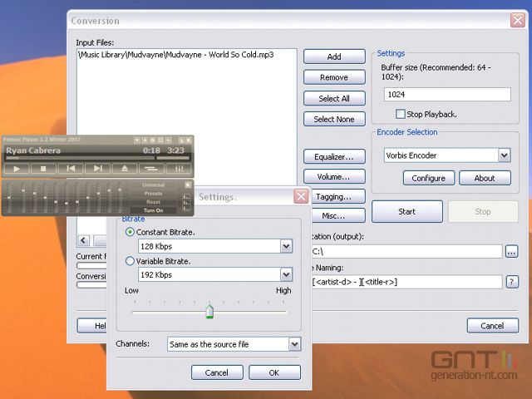This screenshot has width=532, height=399.
Task: Click the circle icon in player title bar
Action: 152,140
